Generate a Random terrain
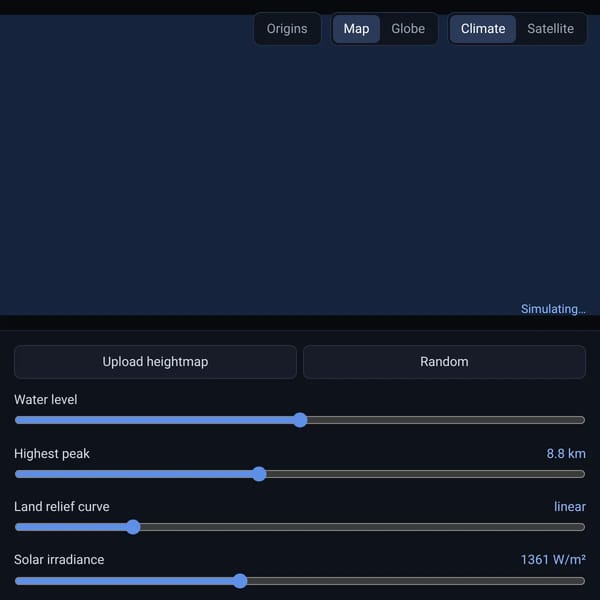The image size is (600, 600). click(444, 362)
